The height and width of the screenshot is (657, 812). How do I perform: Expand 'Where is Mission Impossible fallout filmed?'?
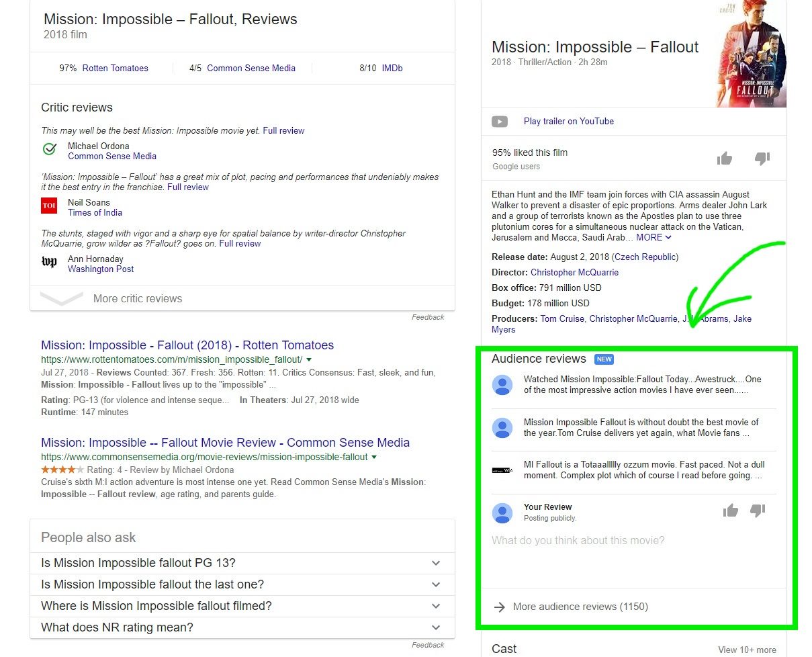[x=242, y=606]
